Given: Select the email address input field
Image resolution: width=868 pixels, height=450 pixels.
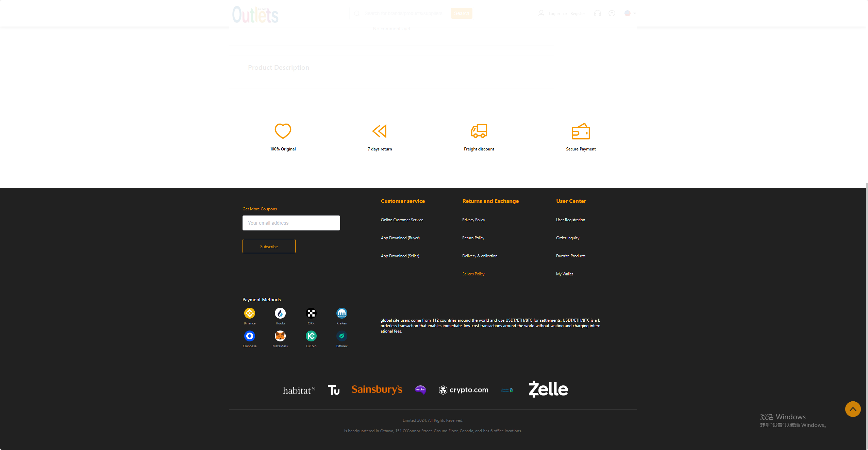Looking at the screenshot, I should point(291,223).
